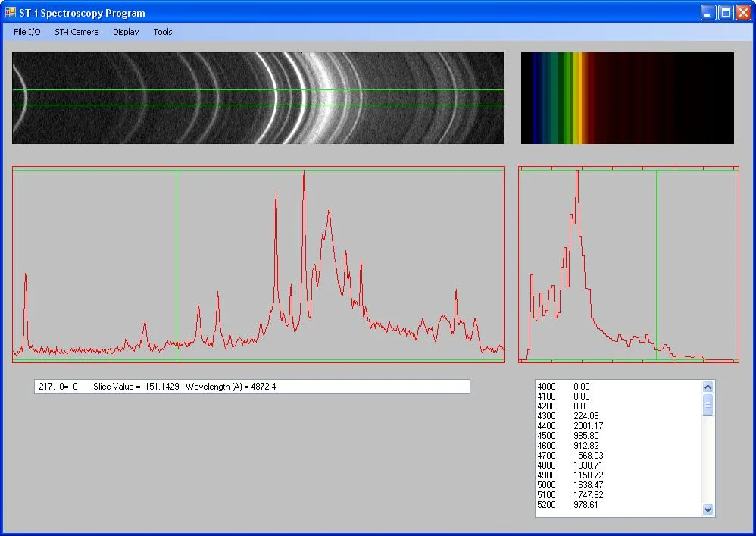
Task: Open the Tools menu
Action: click(163, 32)
